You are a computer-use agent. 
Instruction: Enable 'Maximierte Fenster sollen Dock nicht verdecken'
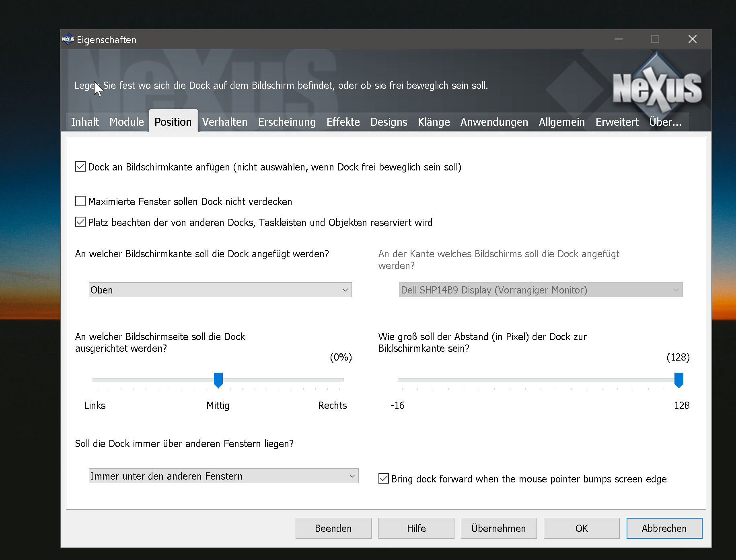coord(80,201)
